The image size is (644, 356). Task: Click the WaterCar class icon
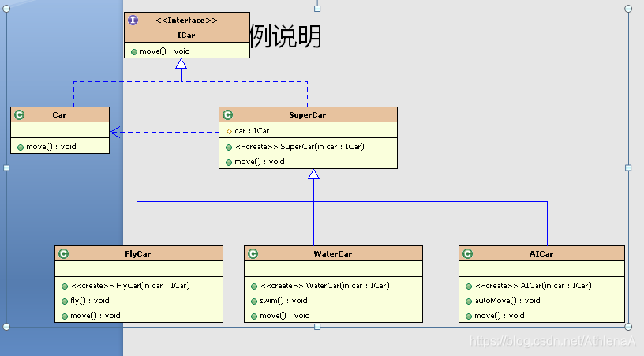(x=253, y=253)
